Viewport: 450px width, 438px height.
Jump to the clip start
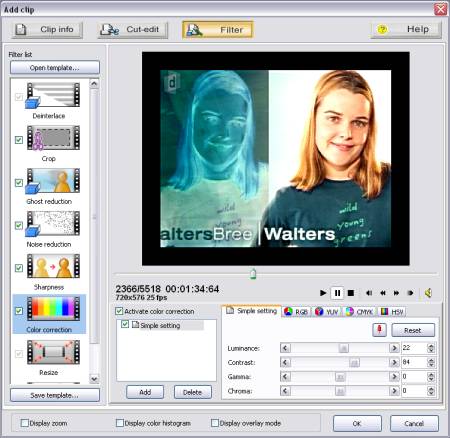[x=369, y=293]
